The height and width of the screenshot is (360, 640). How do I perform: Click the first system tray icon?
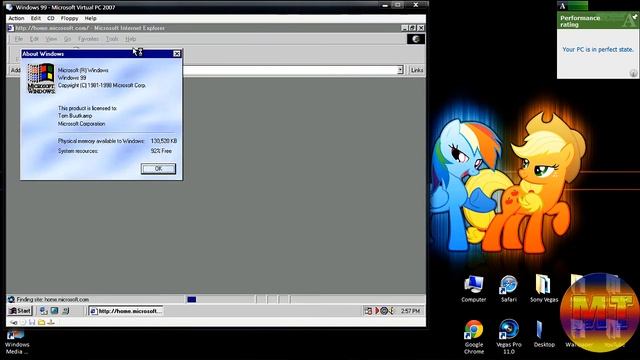(368, 311)
